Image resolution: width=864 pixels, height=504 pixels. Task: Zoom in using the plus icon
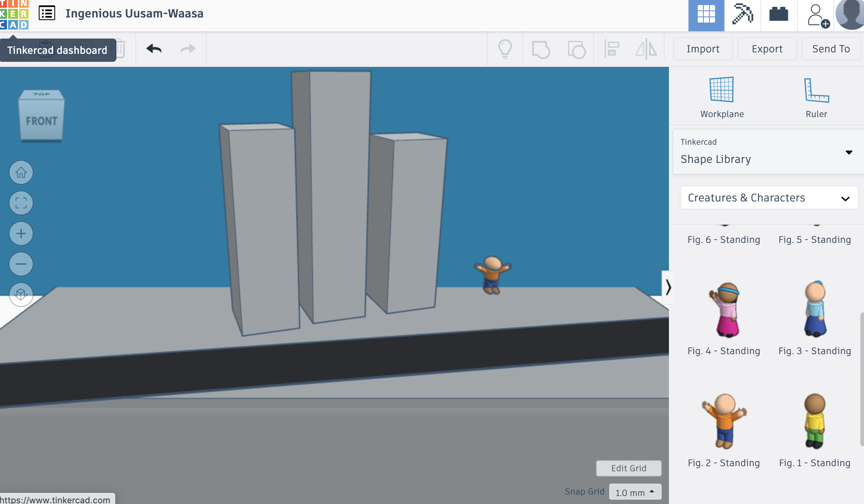point(21,233)
